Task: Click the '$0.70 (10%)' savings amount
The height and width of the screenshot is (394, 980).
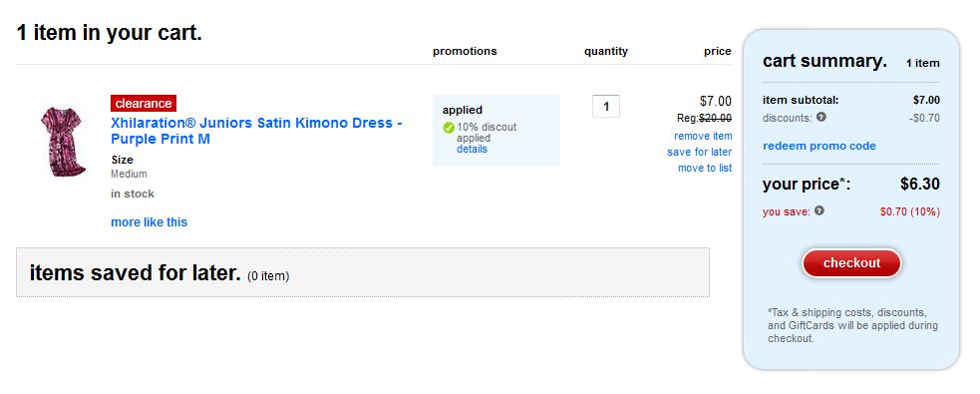Action: tap(910, 211)
